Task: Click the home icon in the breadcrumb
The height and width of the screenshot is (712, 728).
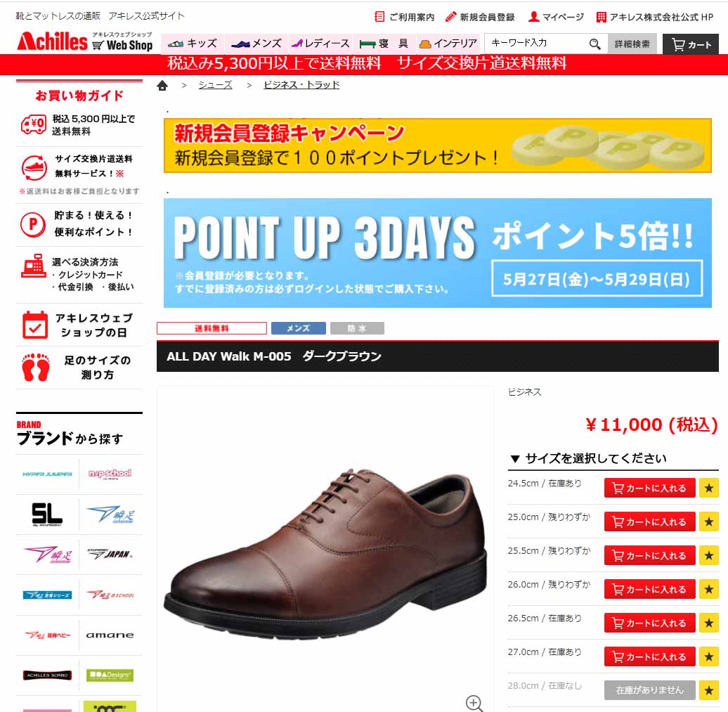Action: point(162,86)
